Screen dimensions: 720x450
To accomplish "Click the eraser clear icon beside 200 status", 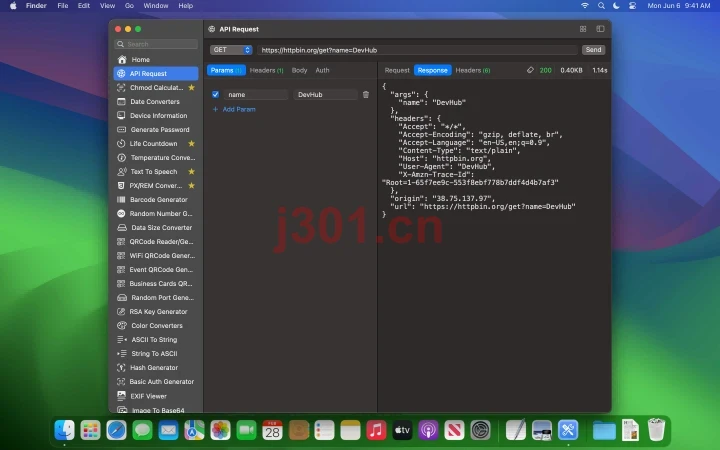I will point(530,70).
